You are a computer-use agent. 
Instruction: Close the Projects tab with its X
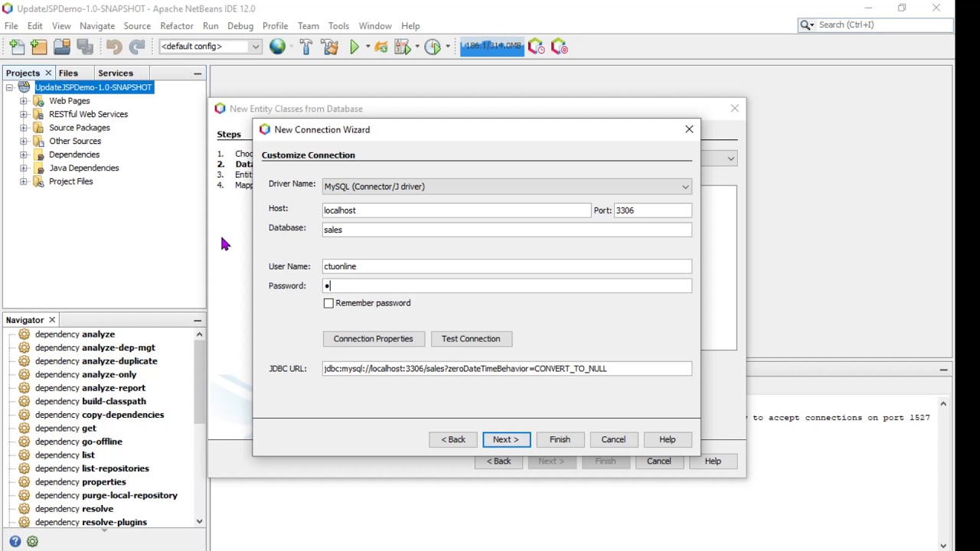click(x=48, y=73)
